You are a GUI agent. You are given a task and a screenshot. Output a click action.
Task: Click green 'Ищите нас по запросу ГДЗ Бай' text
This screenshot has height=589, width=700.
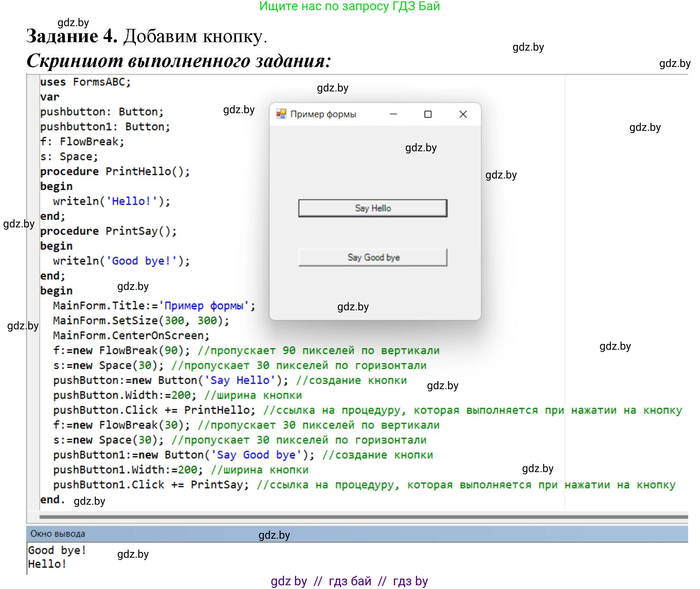click(x=349, y=6)
